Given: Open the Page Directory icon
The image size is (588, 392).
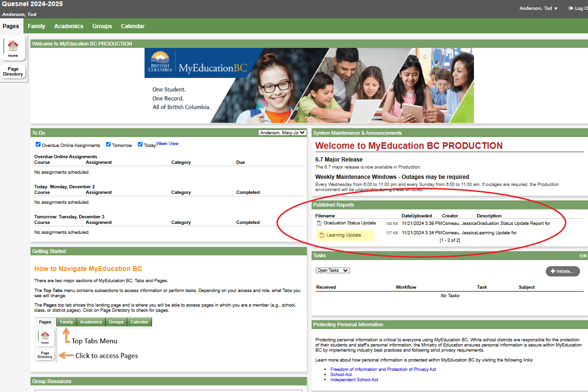Looking at the screenshot, I should coord(13,70).
